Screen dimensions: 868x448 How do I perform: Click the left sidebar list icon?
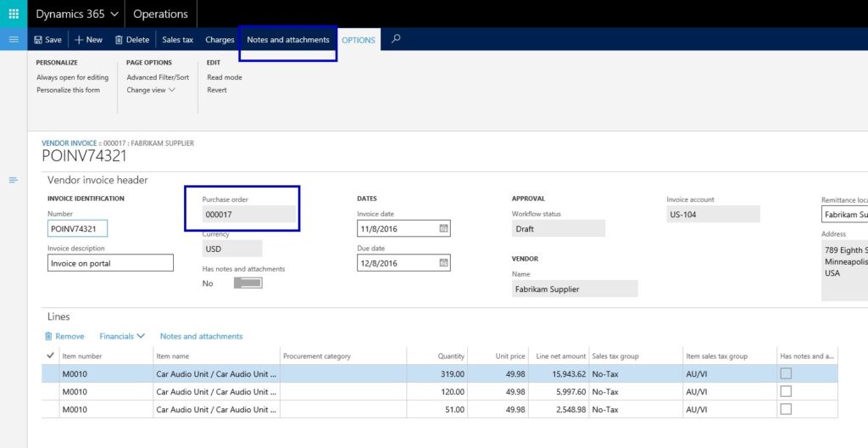click(14, 180)
